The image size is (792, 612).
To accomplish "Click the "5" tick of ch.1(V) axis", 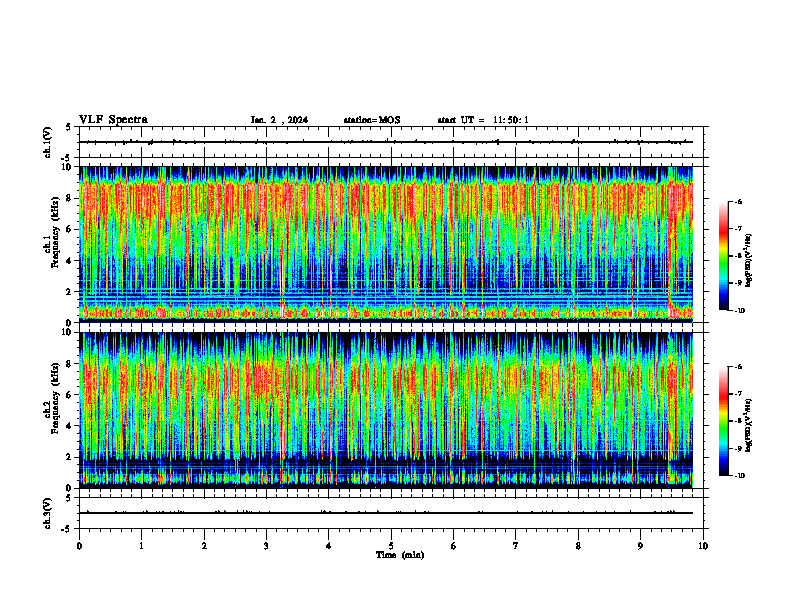I will pyautogui.click(x=69, y=127).
